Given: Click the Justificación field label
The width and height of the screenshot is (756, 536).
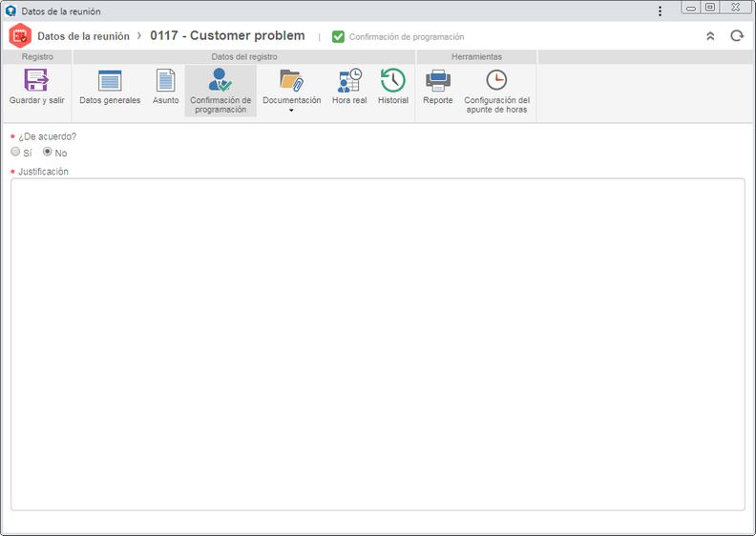Looking at the screenshot, I should [x=43, y=172].
